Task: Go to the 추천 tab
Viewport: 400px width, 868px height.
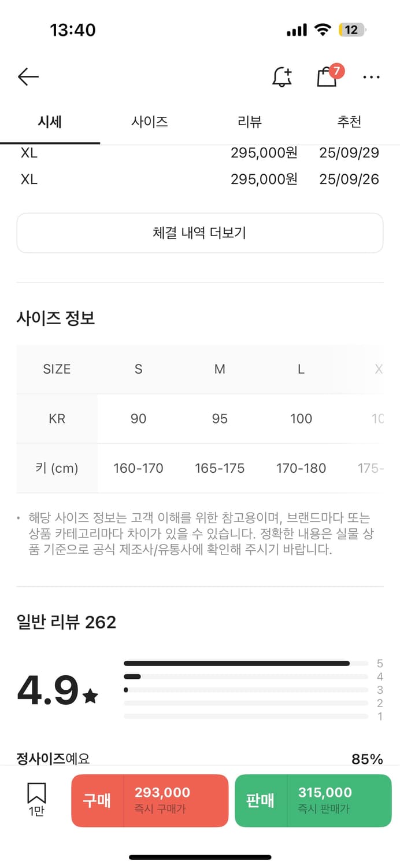Action: click(x=349, y=122)
